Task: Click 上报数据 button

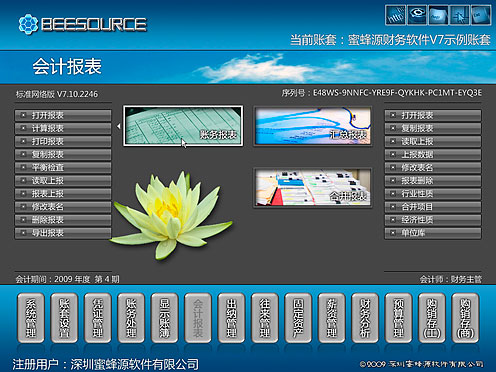Action: click(x=433, y=154)
